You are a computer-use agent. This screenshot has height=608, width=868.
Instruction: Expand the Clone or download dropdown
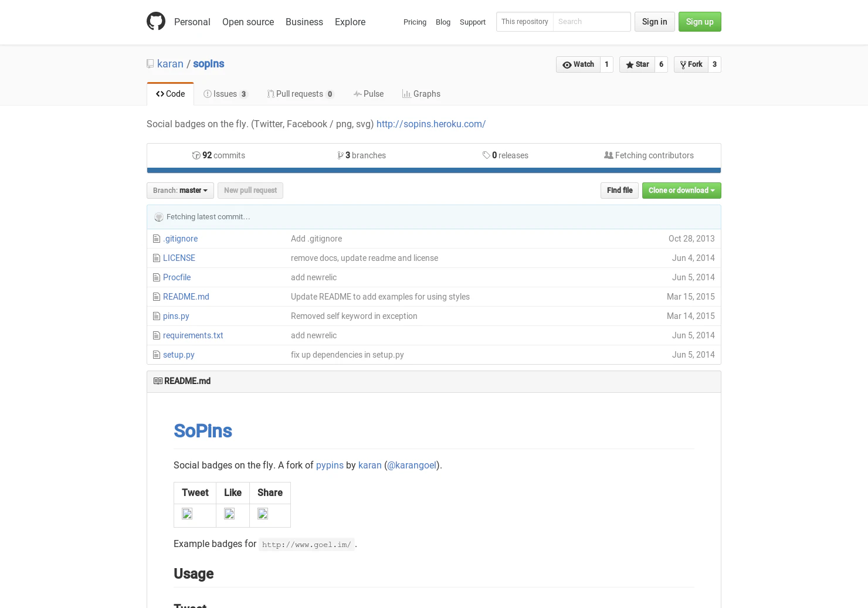click(x=681, y=191)
